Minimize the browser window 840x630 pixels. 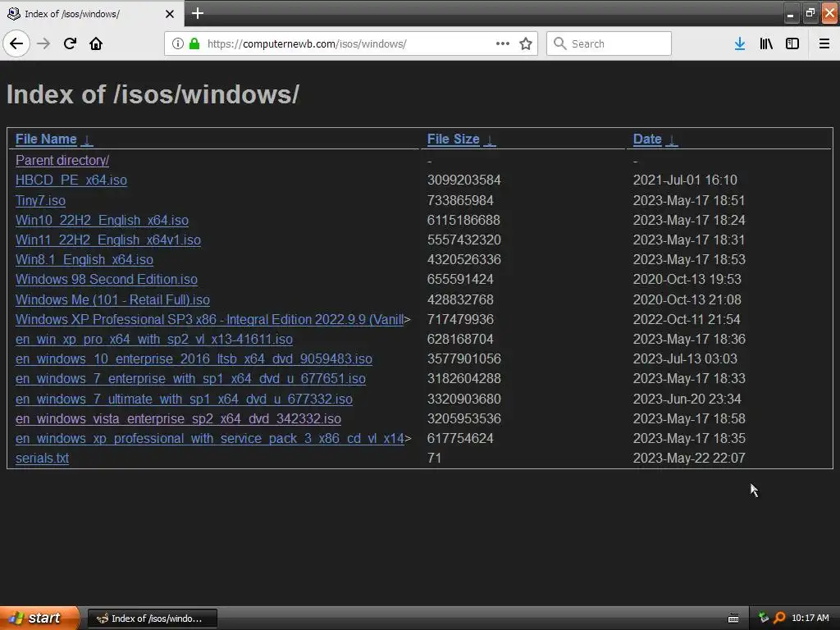[x=790, y=13]
